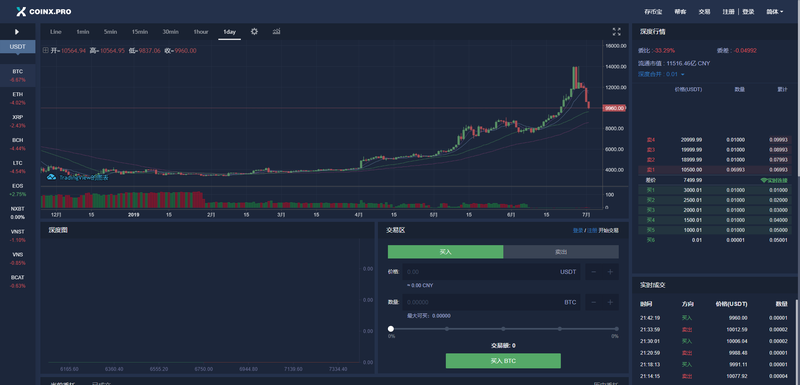Click the trade row priced 10012.59
800x385 pixels.
(714, 329)
